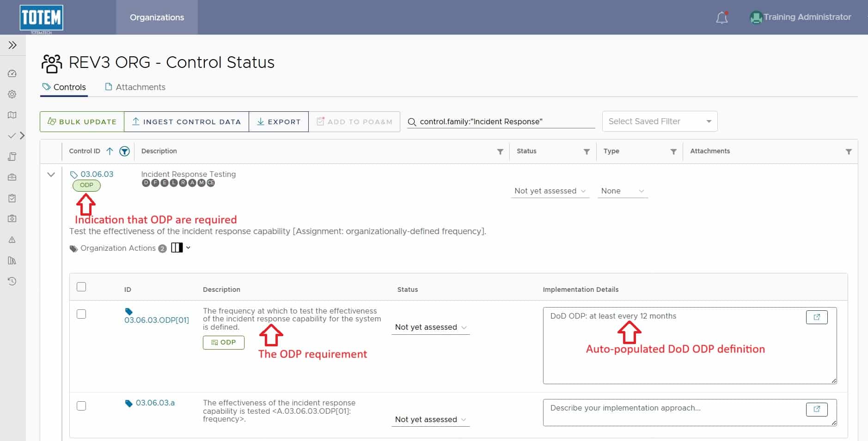Viewport: 868px width, 441px height.
Task: Click the Control ID filter icon
Action: tap(124, 151)
